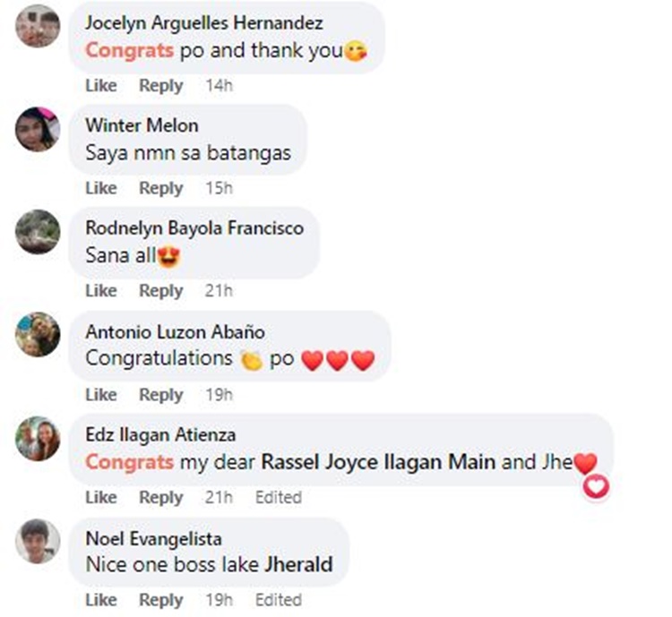Open Noel Evangelista's avatar
This screenshot has width=672, height=617.
(x=38, y=541)
